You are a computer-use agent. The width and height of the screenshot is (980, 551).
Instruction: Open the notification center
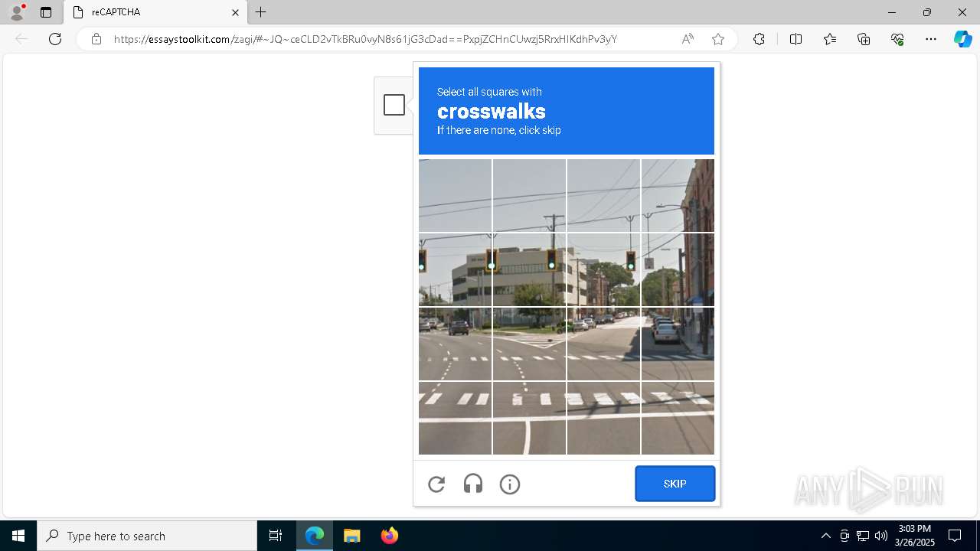(955, 536)
